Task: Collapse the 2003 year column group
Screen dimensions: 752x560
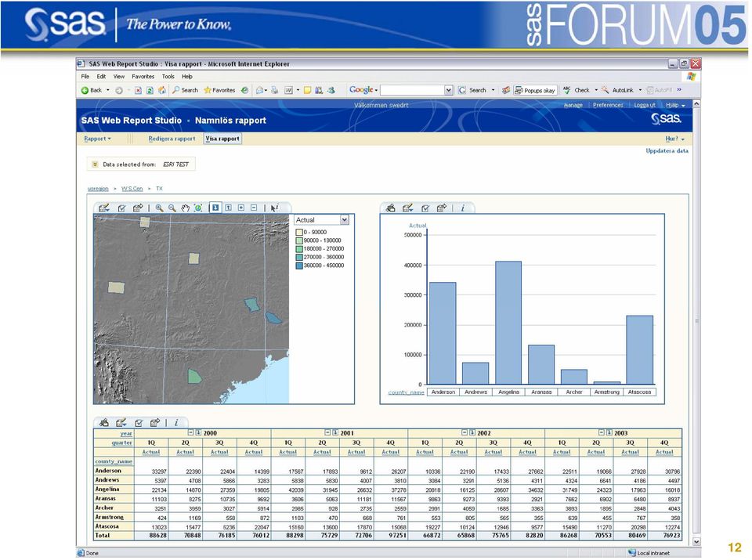Action: point(602,432)
